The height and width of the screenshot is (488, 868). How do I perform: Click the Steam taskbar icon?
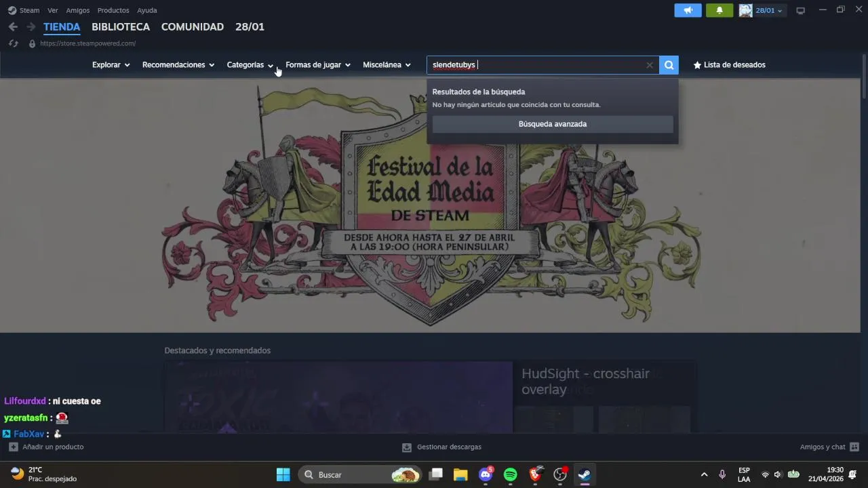click(x=585, y=474)
